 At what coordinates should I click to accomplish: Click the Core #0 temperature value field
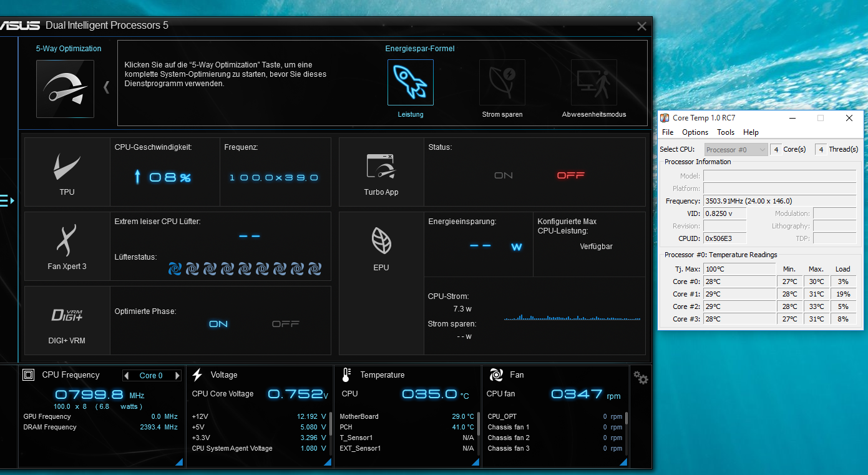coord(740,282)
